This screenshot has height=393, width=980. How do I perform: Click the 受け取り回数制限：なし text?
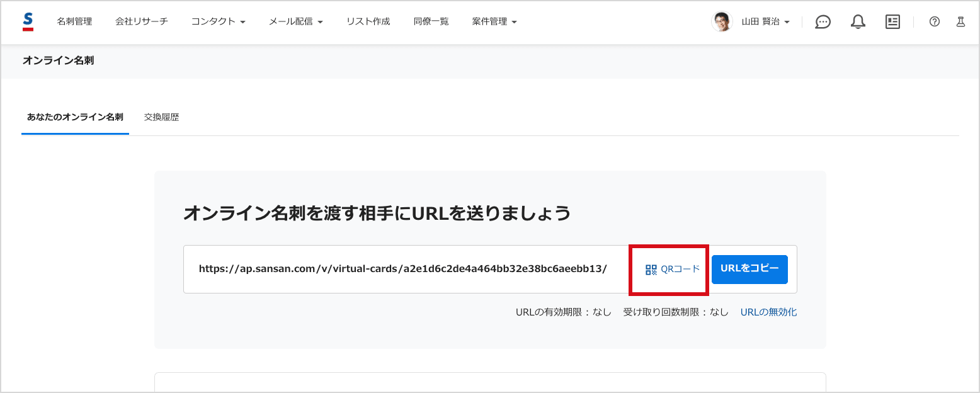(676, 312)
